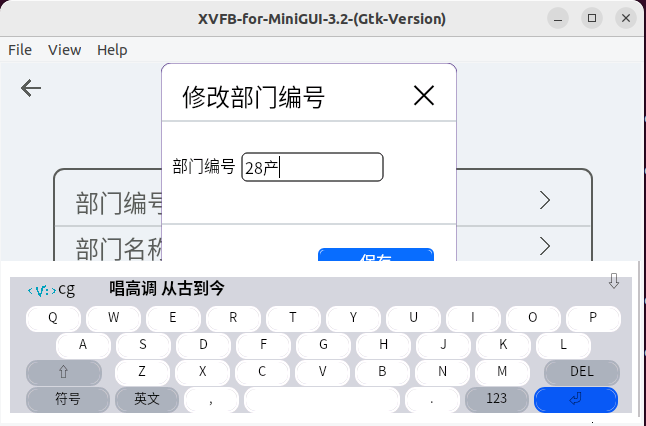
Task: Tap the E key
Action: click(x=173, y=318)
